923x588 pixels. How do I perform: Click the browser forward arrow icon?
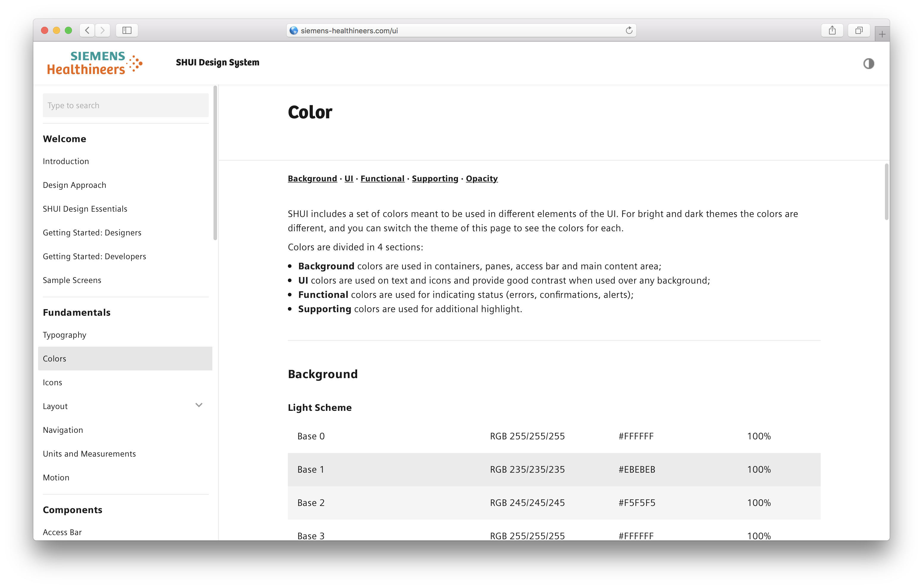103,30
